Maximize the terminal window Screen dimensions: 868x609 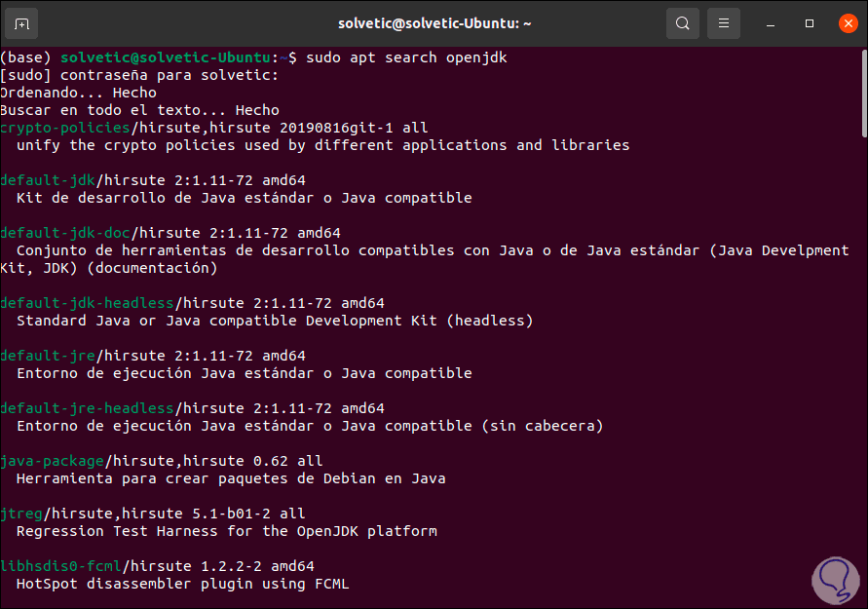809,22
